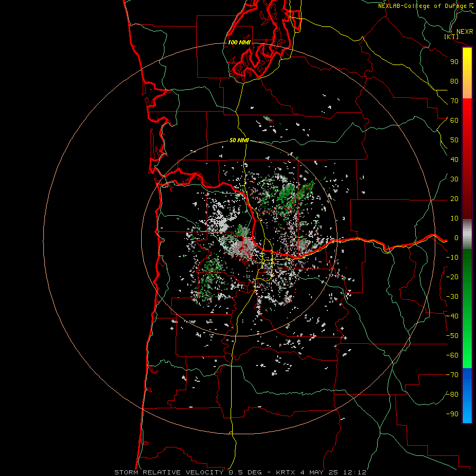This screenshot has height=476, width=476.
Task: Pick the orange segment of the color bar
Action: (467, 87)
